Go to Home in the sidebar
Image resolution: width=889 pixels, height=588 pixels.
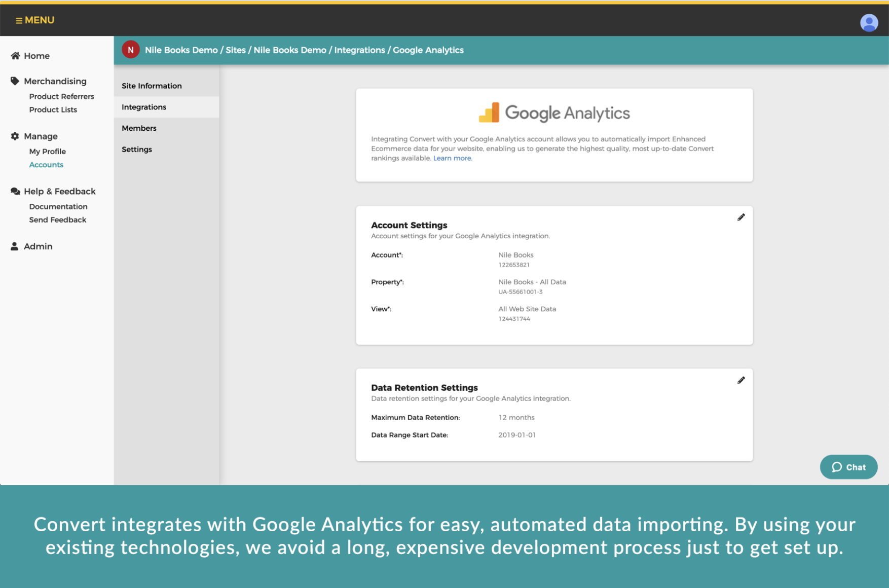click(x=36, y=56)
